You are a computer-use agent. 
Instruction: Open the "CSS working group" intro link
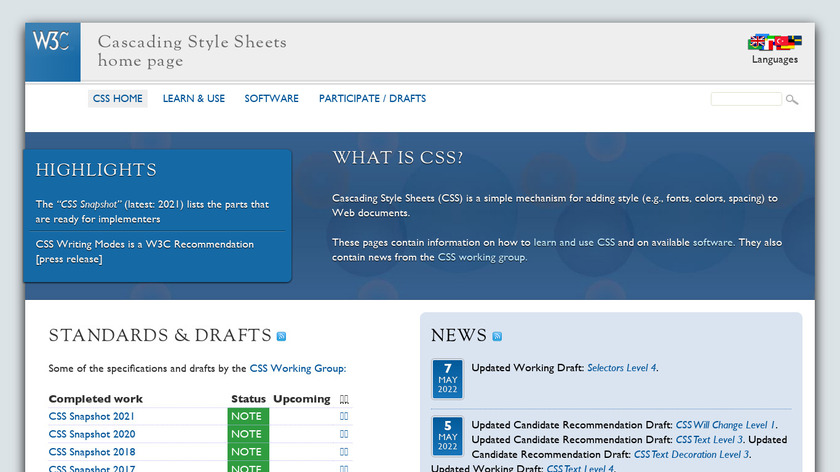(482, 257)
